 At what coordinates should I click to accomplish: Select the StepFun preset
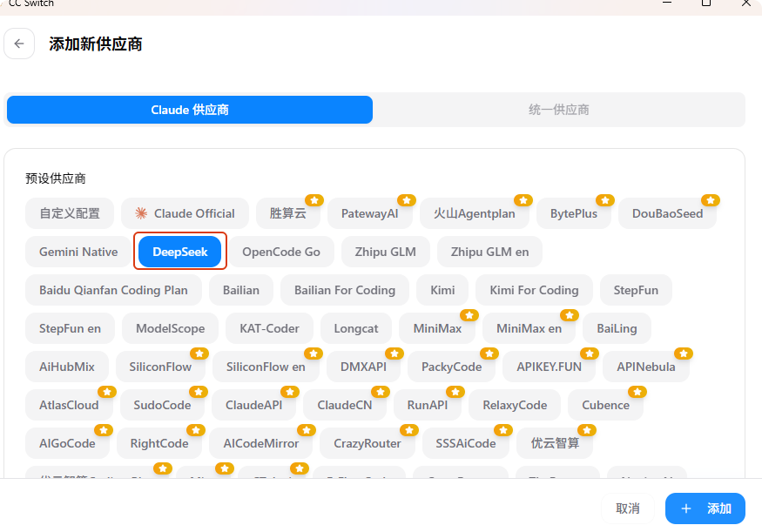636,290
